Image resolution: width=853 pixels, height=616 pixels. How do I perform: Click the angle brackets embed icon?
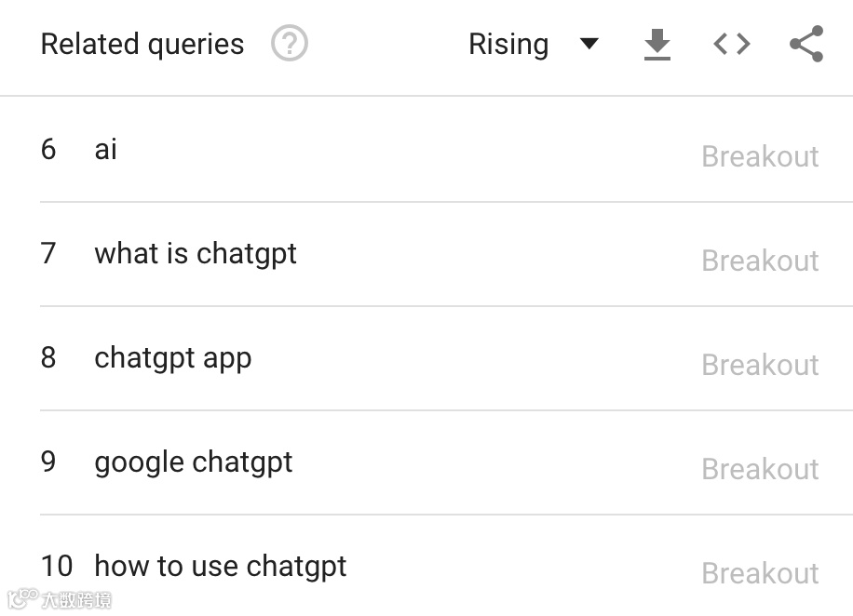pos(731,43)
